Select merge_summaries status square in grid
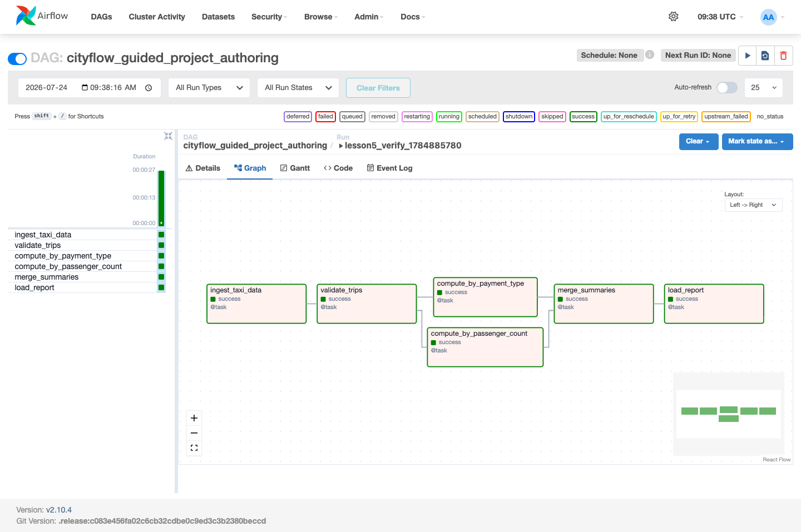 [x=161, y=277]
